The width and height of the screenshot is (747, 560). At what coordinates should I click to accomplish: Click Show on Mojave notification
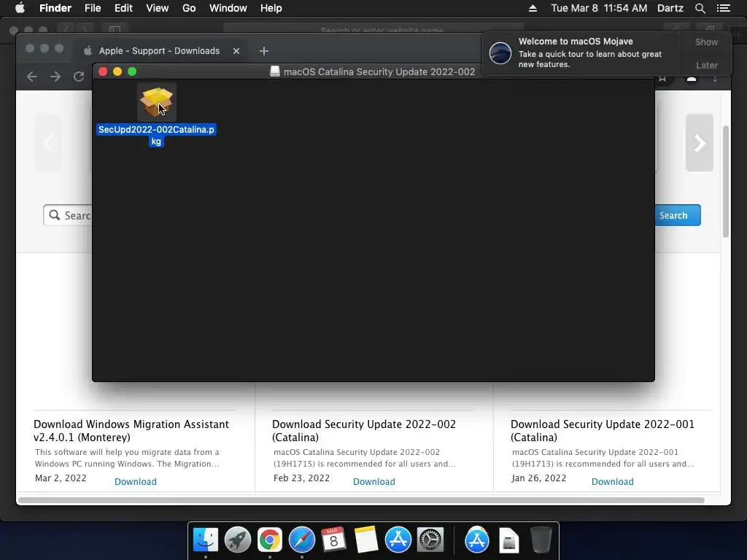click(x=706, y=42)
